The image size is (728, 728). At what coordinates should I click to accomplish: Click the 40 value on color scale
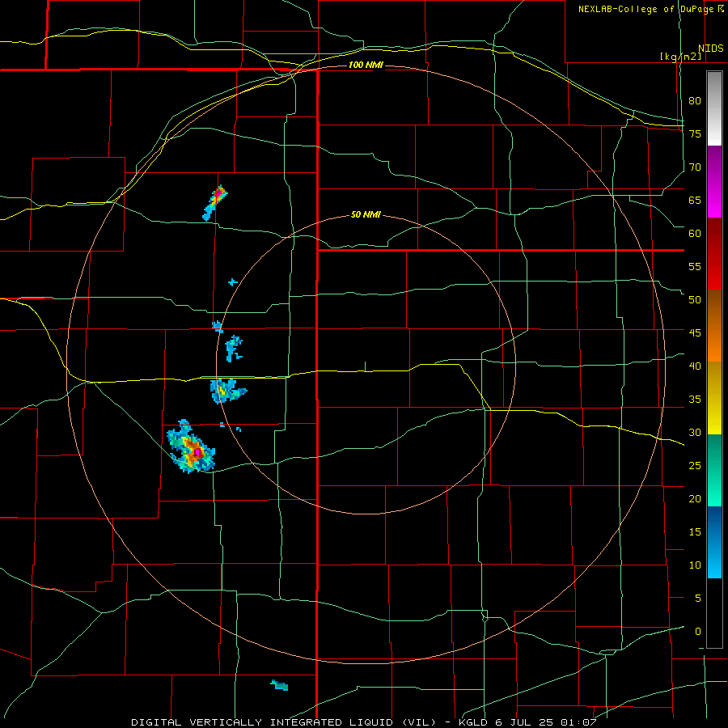[695, 366]
